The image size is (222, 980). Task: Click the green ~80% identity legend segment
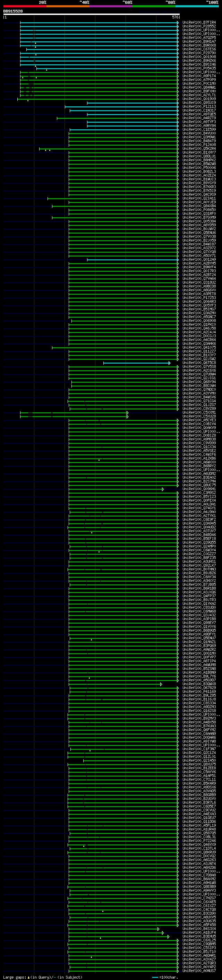click(154, 6)
